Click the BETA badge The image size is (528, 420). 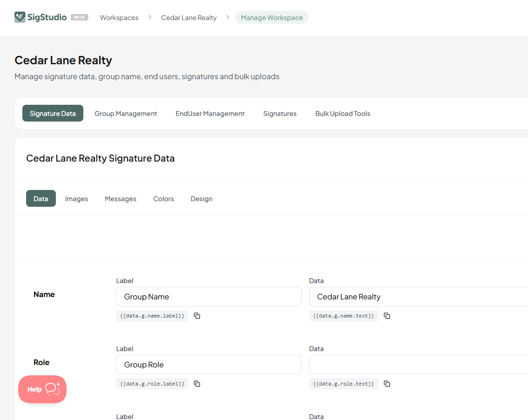(x=80, y=17)
